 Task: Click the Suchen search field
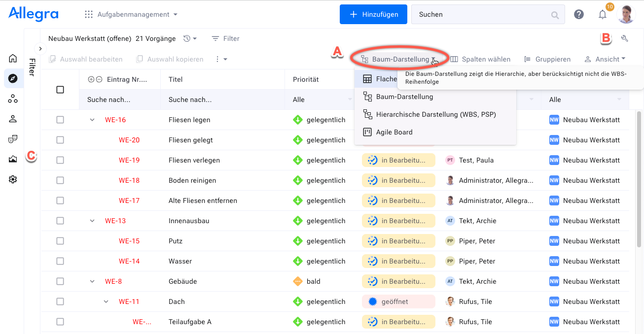coord(483,15)
